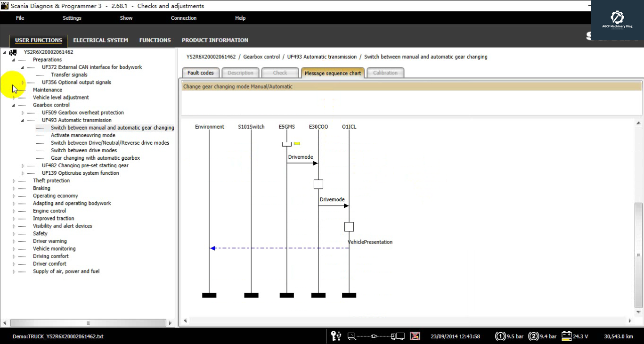The width and height of the screenshot is (644, 344).
Task: Click the SDP3 application icon in title bar
Action: (x=5, y=6)
